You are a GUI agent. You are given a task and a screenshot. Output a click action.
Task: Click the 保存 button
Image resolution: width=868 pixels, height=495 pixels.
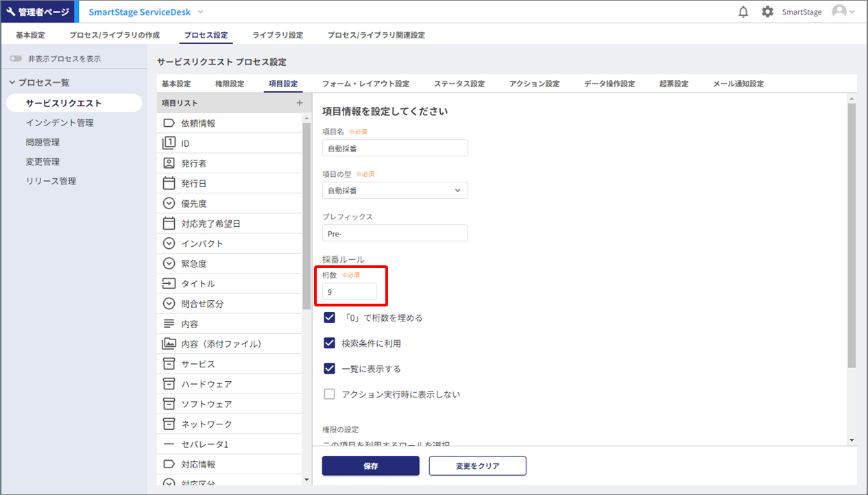[370, 466]
